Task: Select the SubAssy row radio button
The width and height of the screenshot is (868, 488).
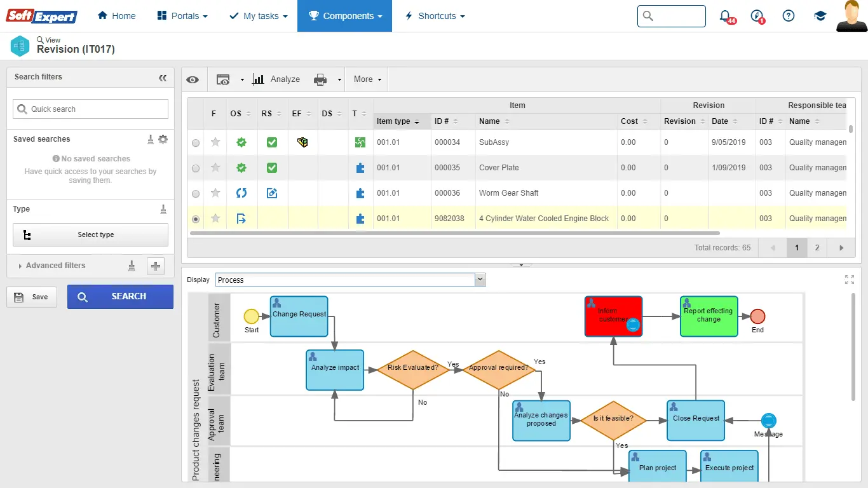Action: coord(196,143)
